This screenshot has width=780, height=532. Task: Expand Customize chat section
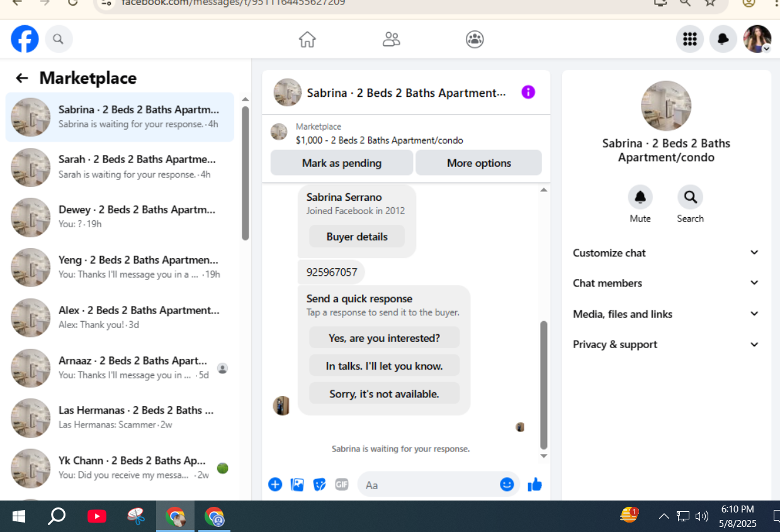(666, 253)
